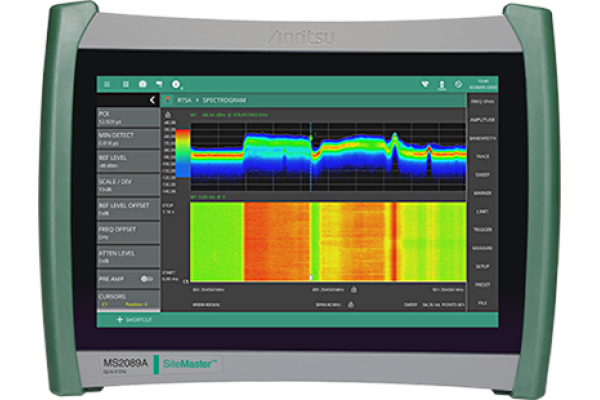This screenshot has width=600, height=400.
Task: Open the MEASURE menu
Action: [x=483, y=248]
